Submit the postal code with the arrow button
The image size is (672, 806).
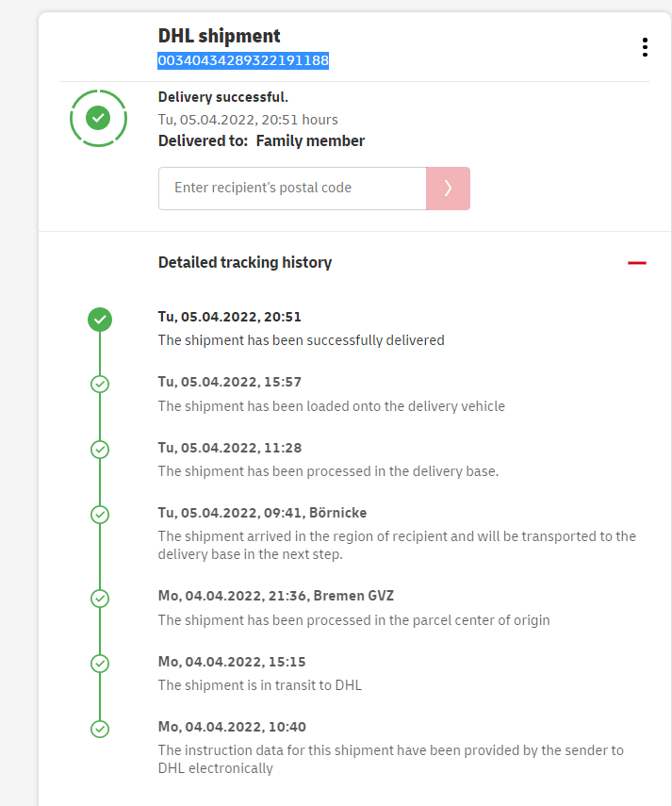[448, 189]
